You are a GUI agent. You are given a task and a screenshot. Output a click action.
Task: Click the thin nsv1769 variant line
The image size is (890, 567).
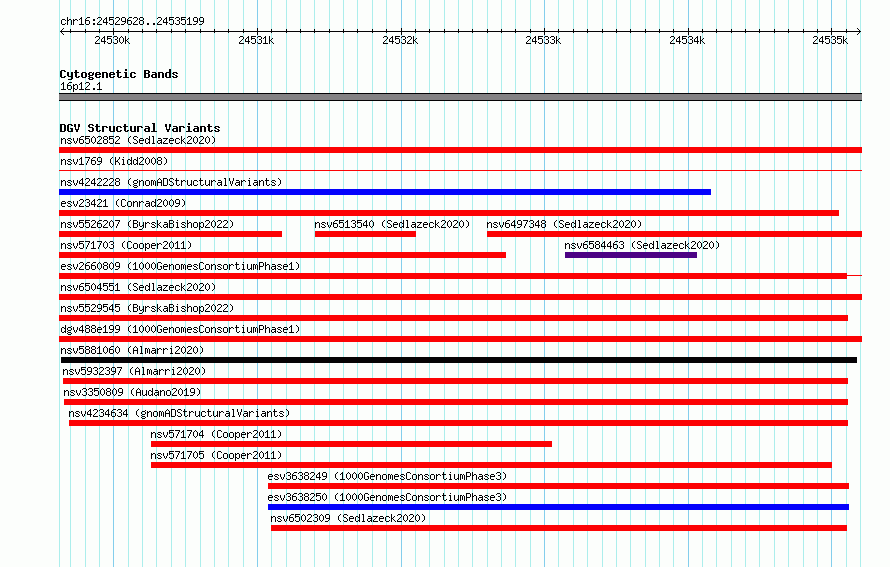point(460,170)
